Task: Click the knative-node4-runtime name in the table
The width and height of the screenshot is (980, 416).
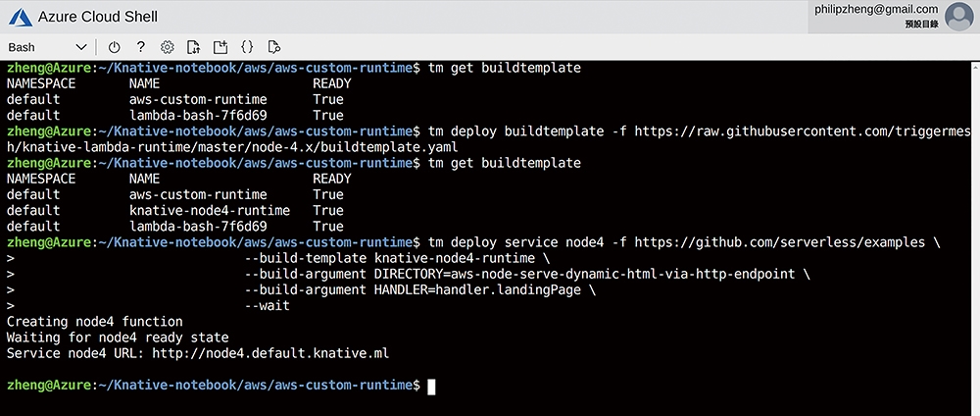Action: click(x=210, y=210)
